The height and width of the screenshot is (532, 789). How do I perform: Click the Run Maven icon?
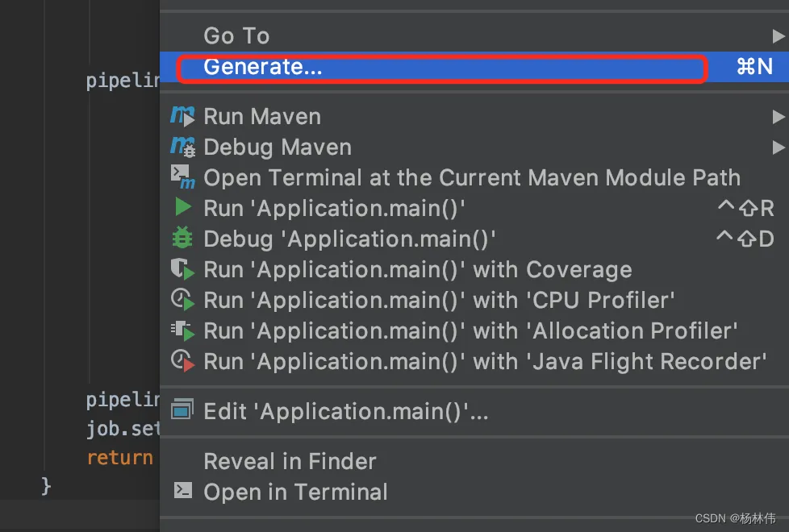(182, 116)
